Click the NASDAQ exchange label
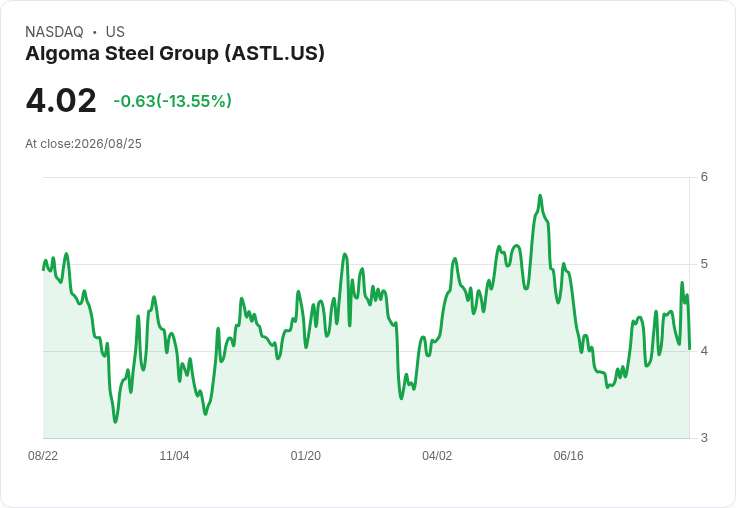The width and height of the screenshot is (736, 508). coord(54,32)
